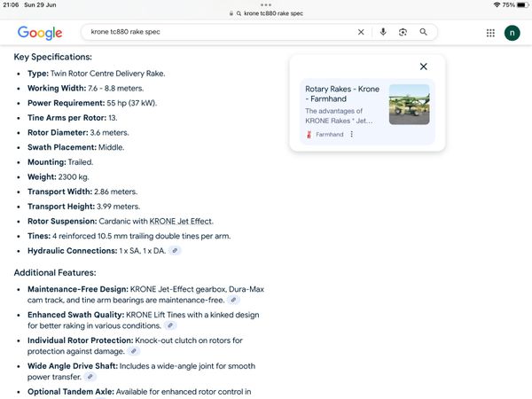Submit search with the magnifier icon

(x=424, y=32)
